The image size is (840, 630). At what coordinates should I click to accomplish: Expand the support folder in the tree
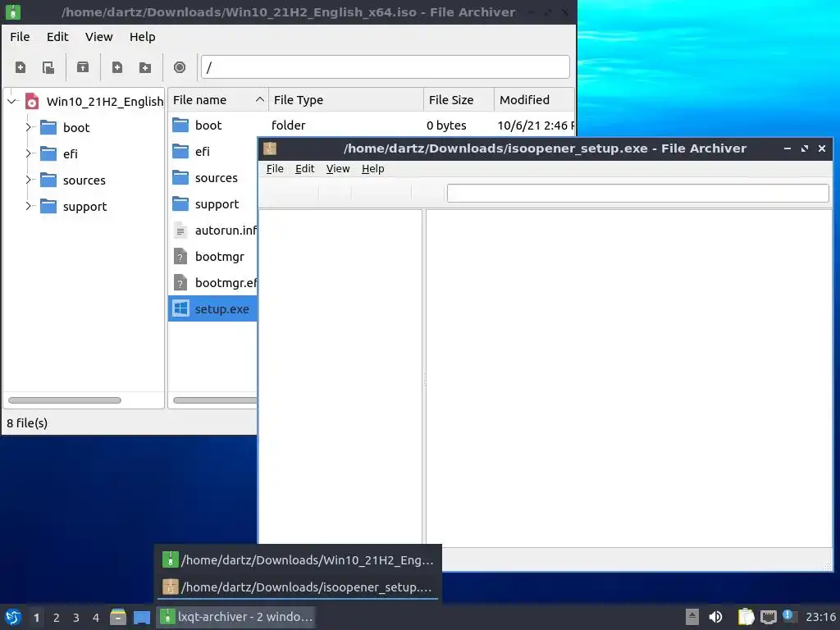[29, 206]
